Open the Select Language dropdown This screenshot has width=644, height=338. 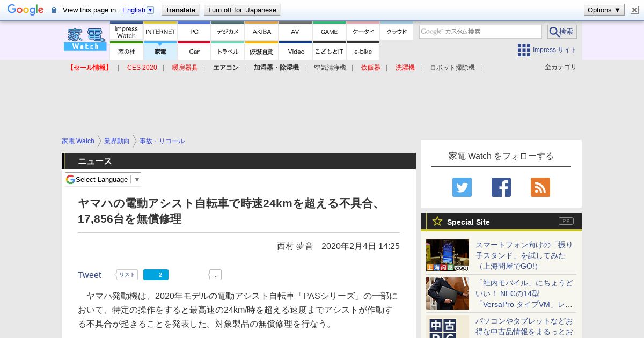click(x=103, y=179)
